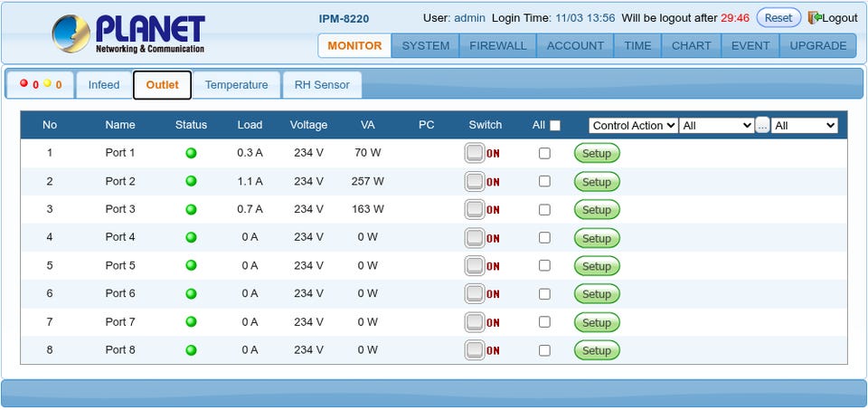Open the UPGRADE menu
This screenshot has width=868, height=410.
pos(817,45)
